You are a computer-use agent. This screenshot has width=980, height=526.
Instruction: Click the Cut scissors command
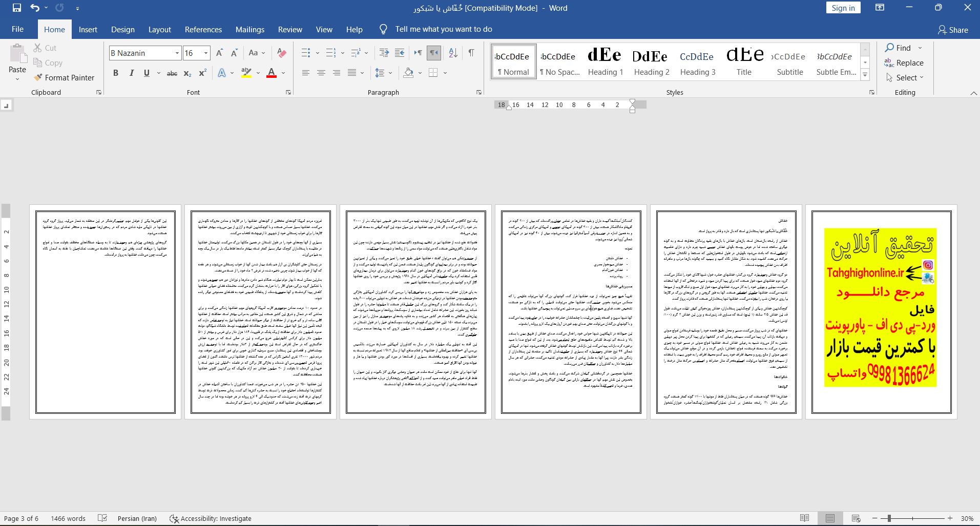tap(45, 48)
